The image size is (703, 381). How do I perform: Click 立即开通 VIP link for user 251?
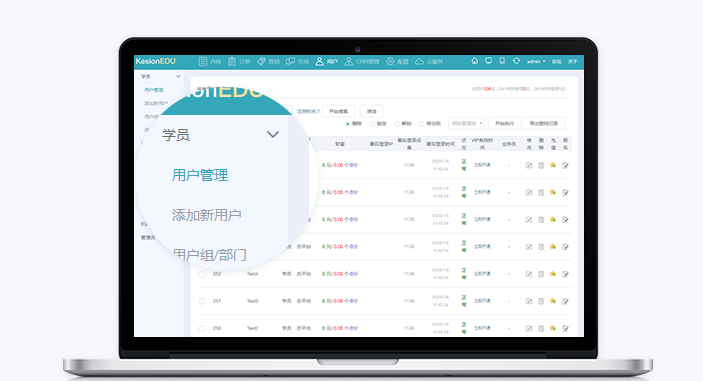pos(482,301)
